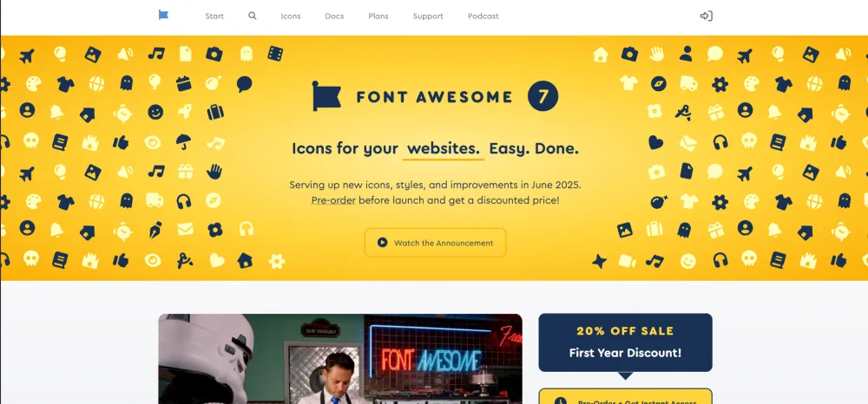The width and height of the screenshot is (868, 404).
Task: Click the Watch the Announcement button
Action: 435,243
